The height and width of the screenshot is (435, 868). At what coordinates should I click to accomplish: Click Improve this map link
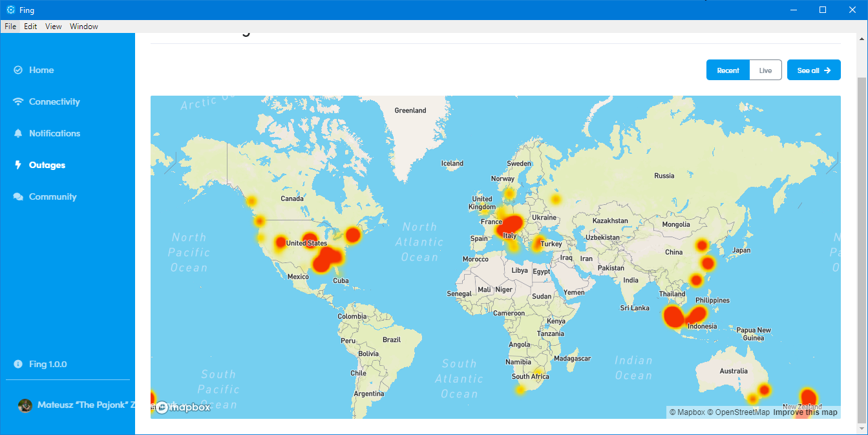click(x=805, y=412)
